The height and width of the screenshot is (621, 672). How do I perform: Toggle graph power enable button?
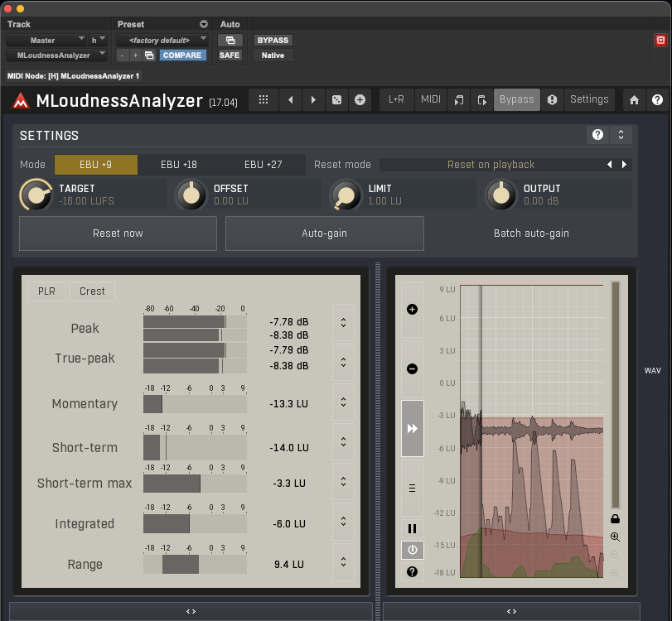coord(413,550)
